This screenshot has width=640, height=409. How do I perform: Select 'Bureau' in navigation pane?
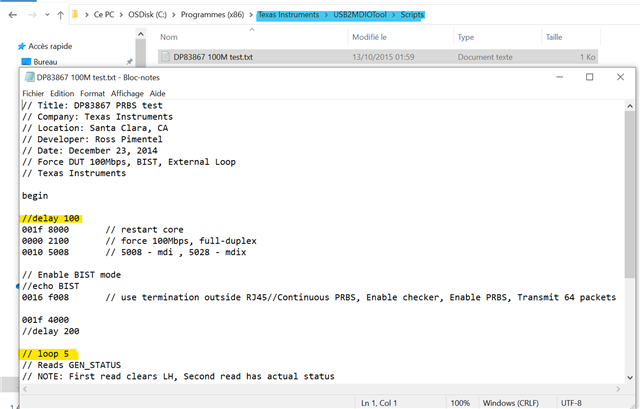(45, 62)
